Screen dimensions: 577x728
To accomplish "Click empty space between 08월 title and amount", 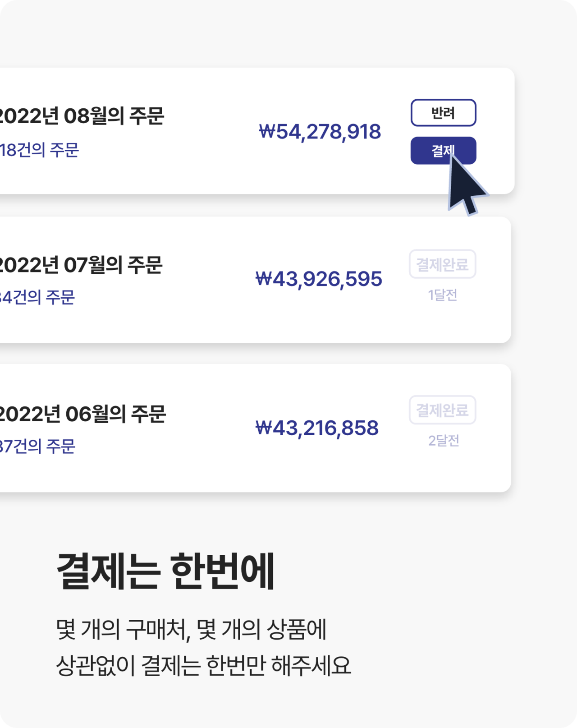I will pos(211,131).
